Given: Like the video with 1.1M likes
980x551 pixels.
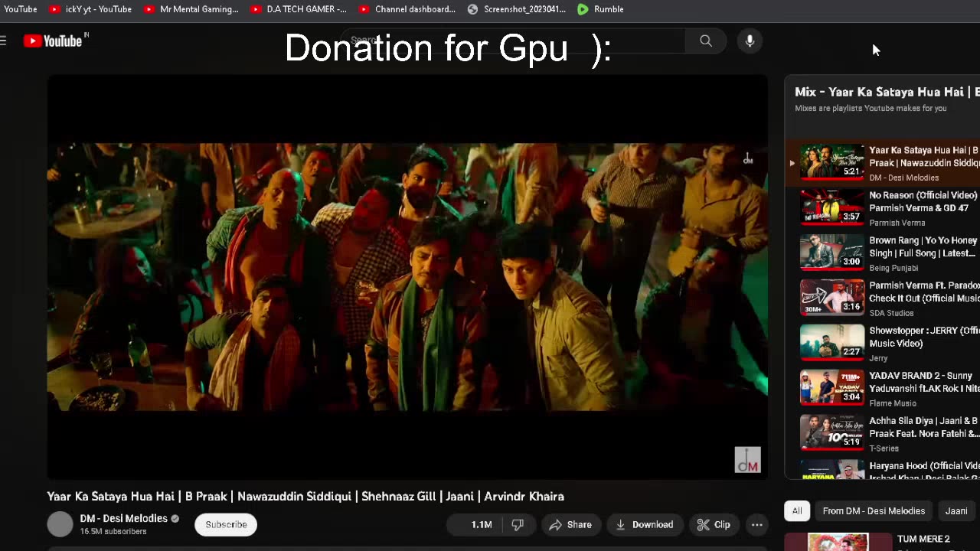Looking at the screenshot, I should pyautogui.click(x=474, y=524).
